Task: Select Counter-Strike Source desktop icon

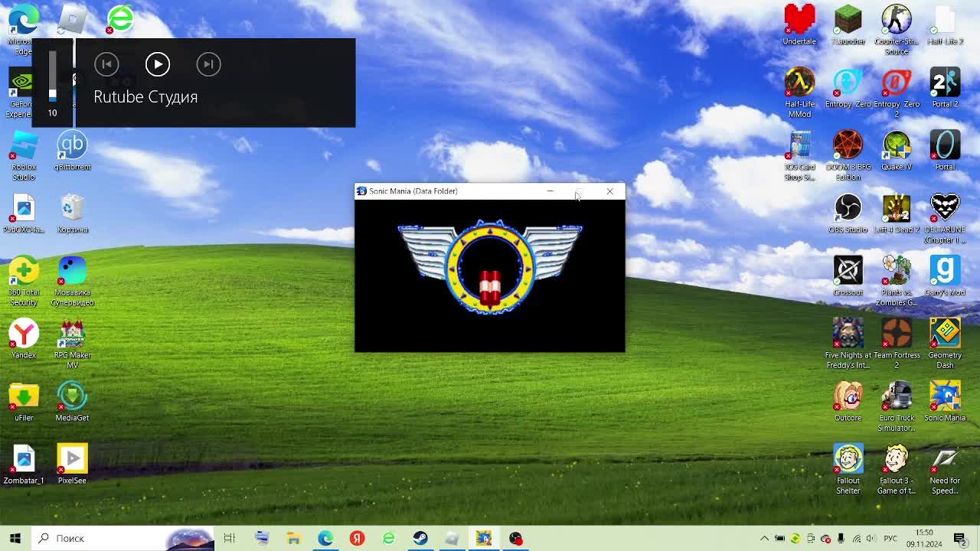Action: (897, 31)
